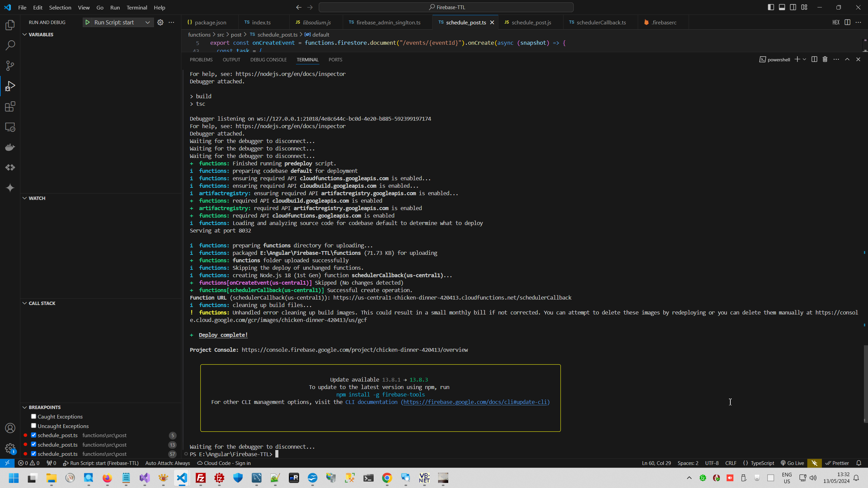Kill terminal with trash can icon
Viewport: 868px width, 488px height.
coord(825,59)
